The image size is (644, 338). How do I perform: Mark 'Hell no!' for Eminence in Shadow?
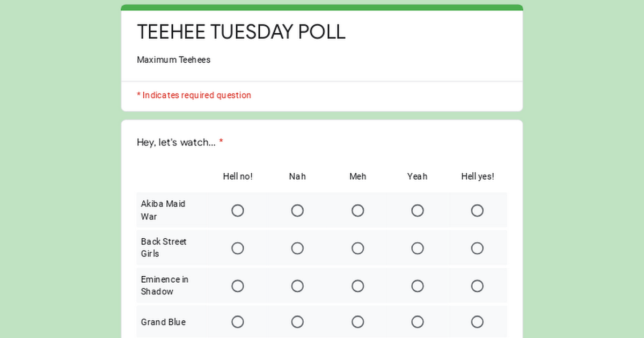coord(238,286)
